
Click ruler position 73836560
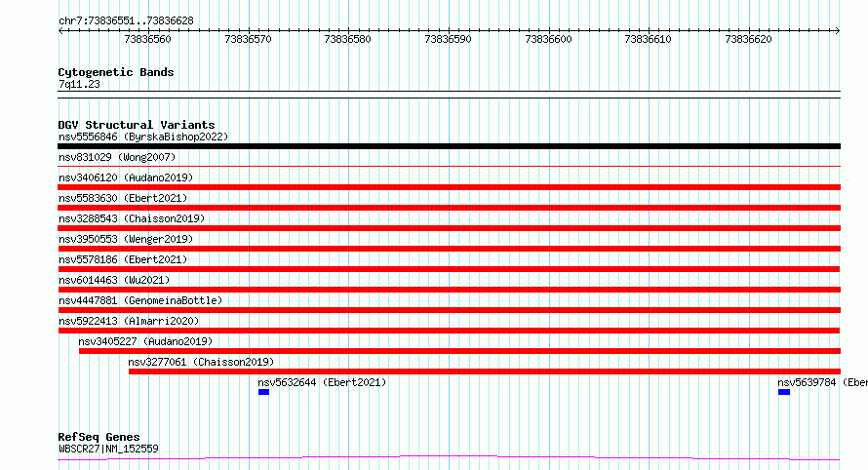tap(148, 39)
